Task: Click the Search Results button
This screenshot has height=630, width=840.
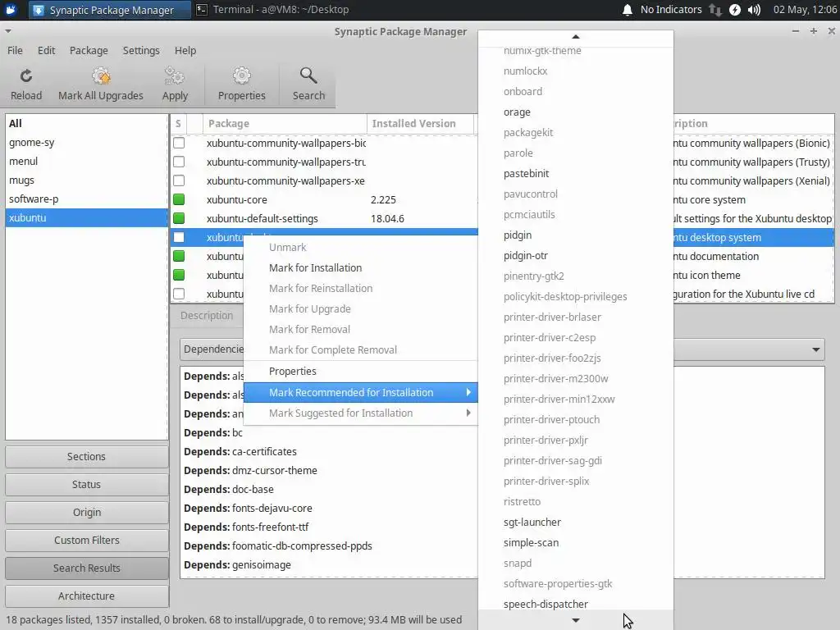Action: 87,568
